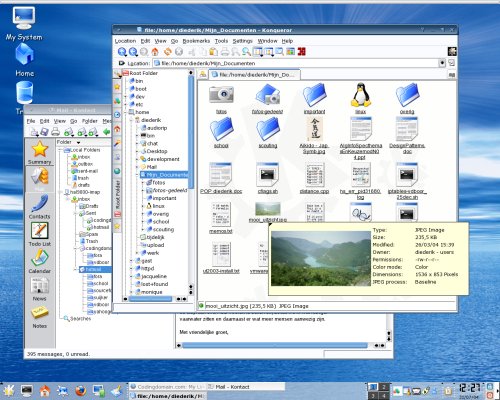Image resolution: width=500 pixels, height=400 pixels.
Task: Open the Home desktop icon
Action: (x=24, y=60)
